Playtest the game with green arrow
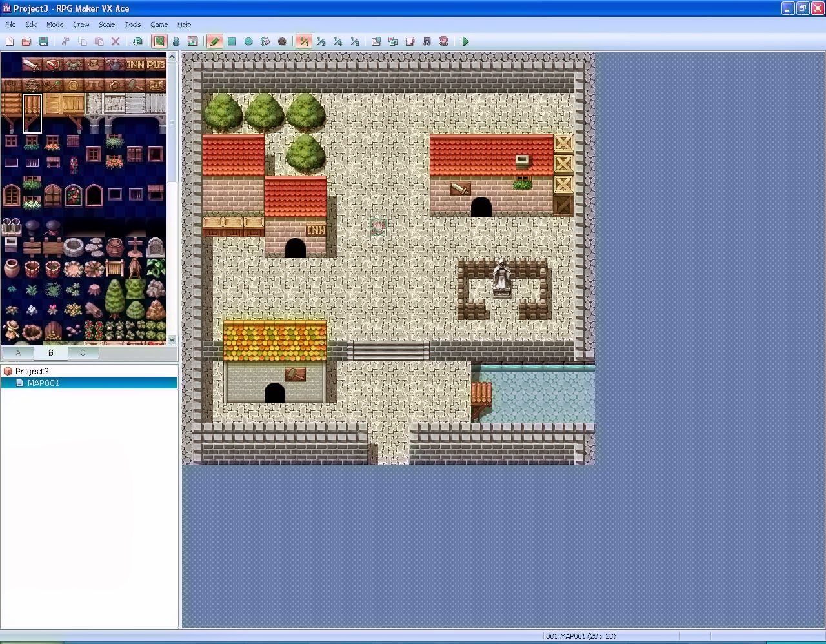The image size is (826, 644). point(465,41)
